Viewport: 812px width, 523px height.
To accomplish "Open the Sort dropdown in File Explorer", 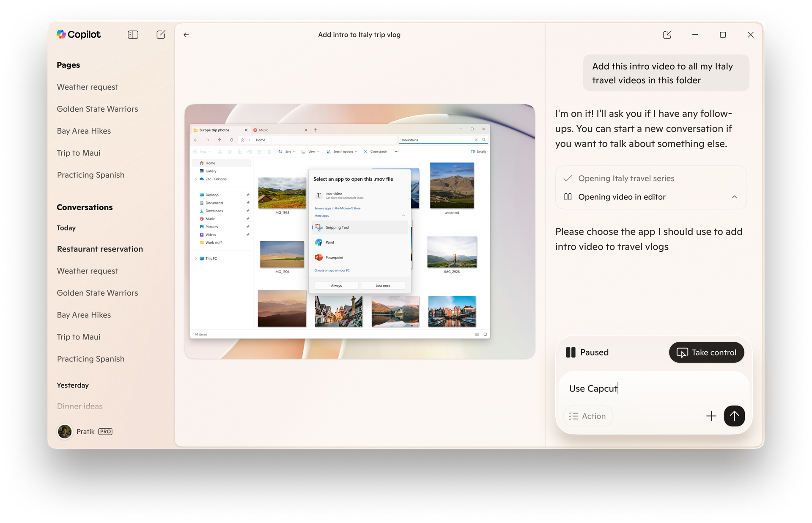I will pyautogui.click(x=287, y=151).
